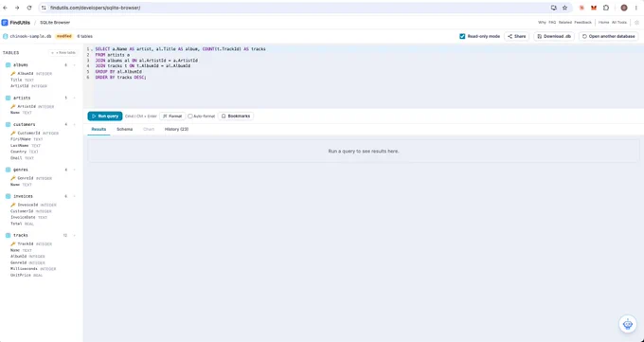The height and width of the screenshot is (342, 644).
Task: Open the browser Extensions puzzle icon
Action: 606,8
